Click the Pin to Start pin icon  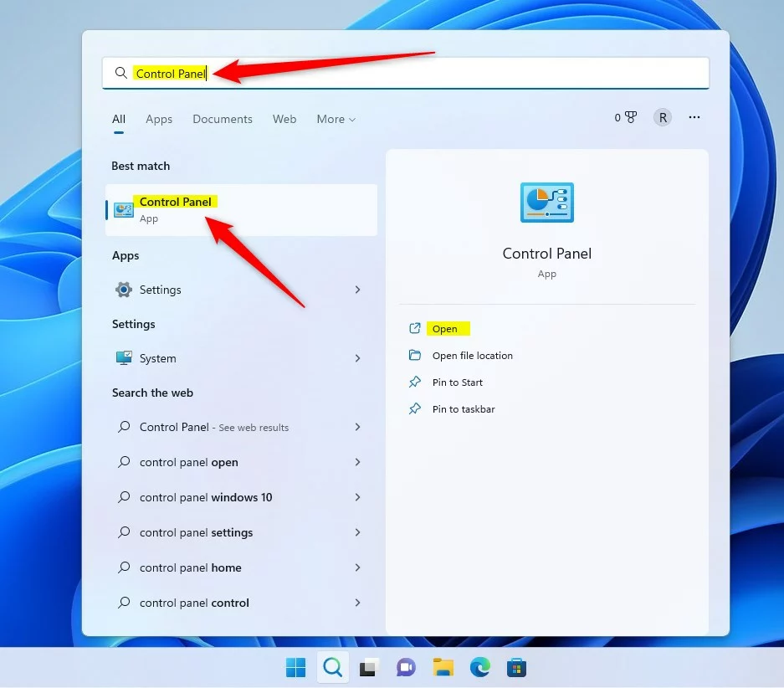click(x=414, y=382)
